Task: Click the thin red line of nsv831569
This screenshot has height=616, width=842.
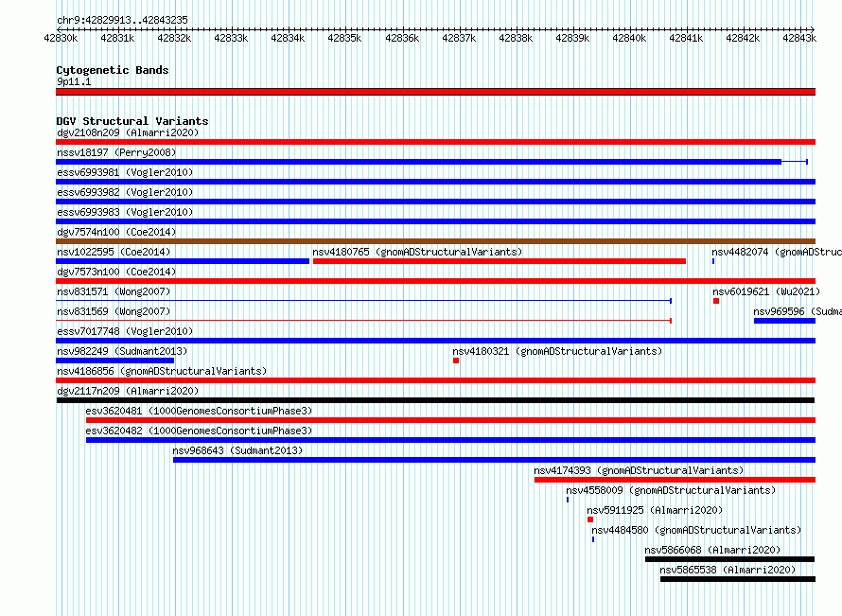Action: tap(363, 321)
